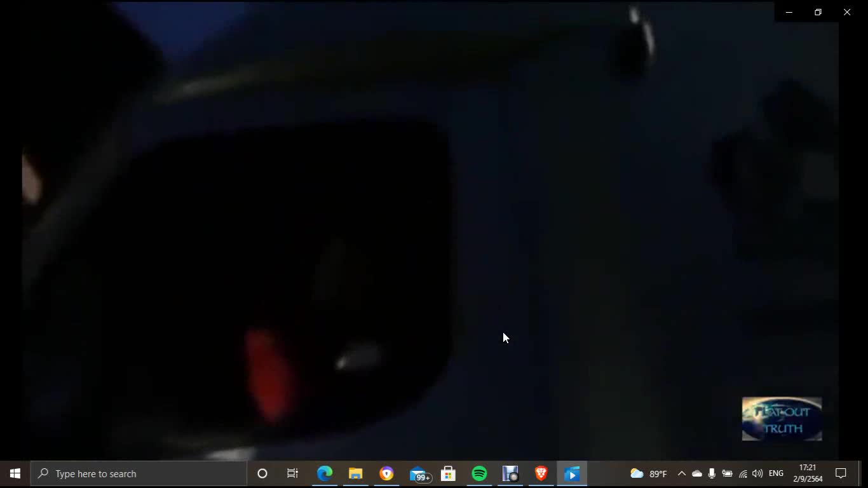
Task: Open the Windows Start menu
Action: click(15, 473)
